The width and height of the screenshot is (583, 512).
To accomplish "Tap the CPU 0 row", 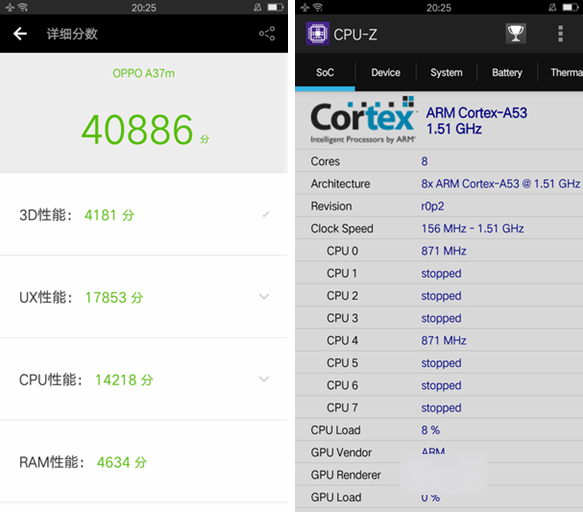I will point(439,251).
